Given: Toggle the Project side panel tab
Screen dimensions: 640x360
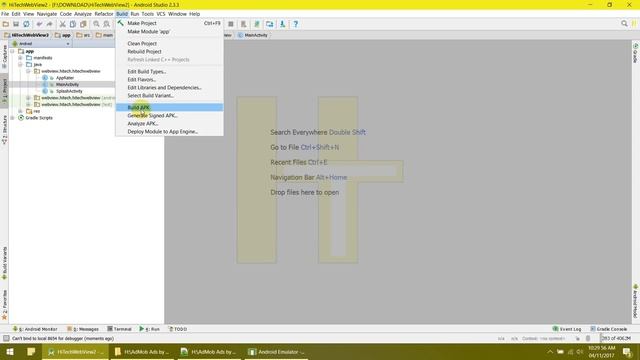Looking at the screenshot, I should (4, 91).
